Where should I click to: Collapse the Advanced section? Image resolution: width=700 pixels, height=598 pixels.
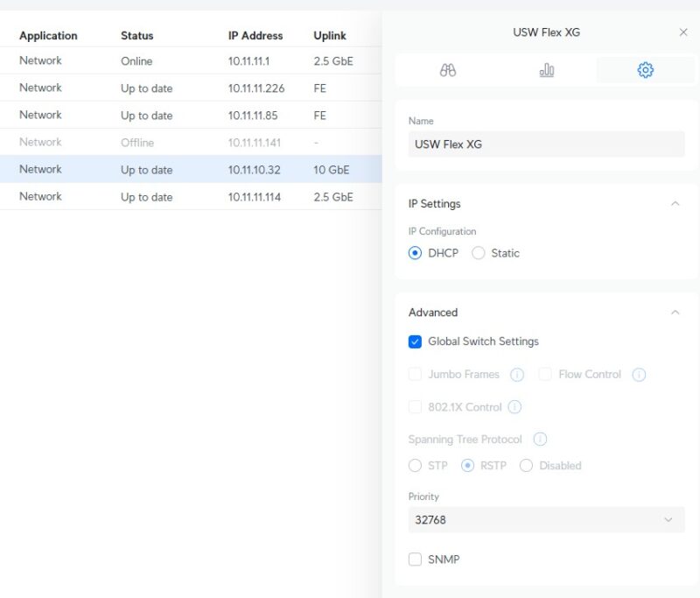675,312
